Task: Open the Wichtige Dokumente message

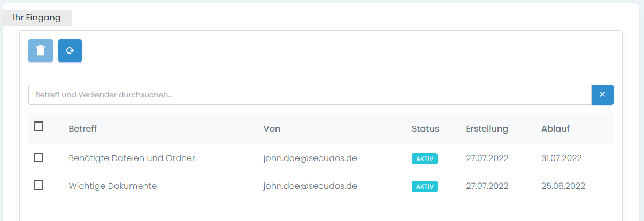Action: [x=112, y=186]
